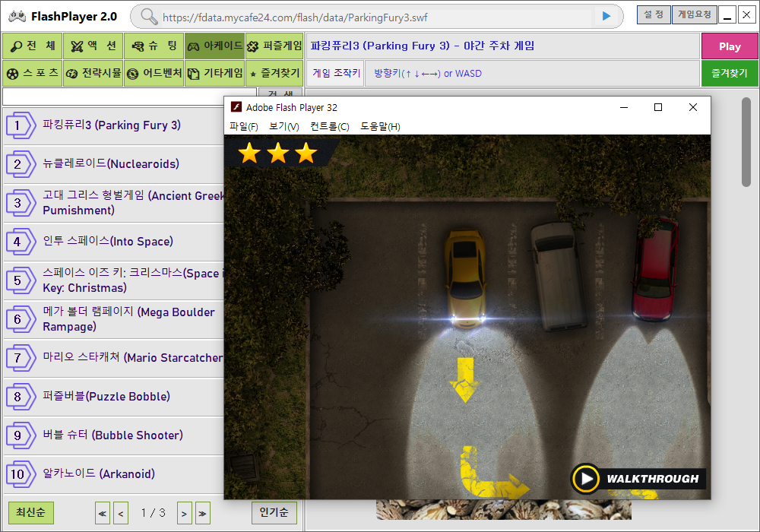Select 파킹퓨리3 (Parking Fury 3) title
The image size is (760, 532).
(112, 125)
